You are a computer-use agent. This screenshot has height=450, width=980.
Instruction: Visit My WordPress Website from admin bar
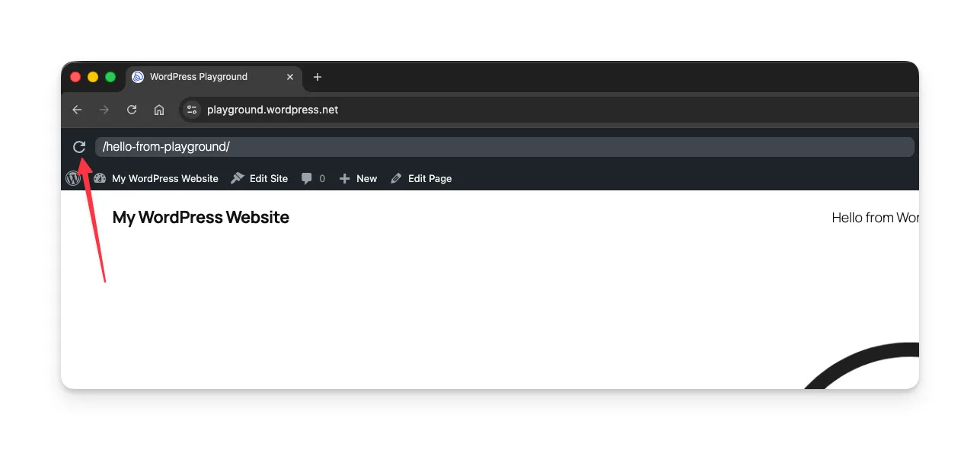[164, 178]
